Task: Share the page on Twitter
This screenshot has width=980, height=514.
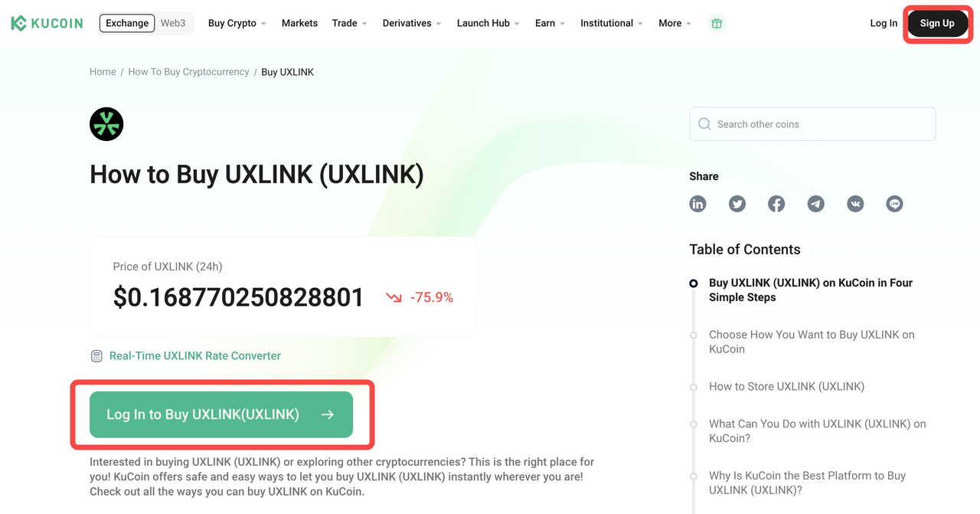Action: pyautogui.click(x=737, y=204)
